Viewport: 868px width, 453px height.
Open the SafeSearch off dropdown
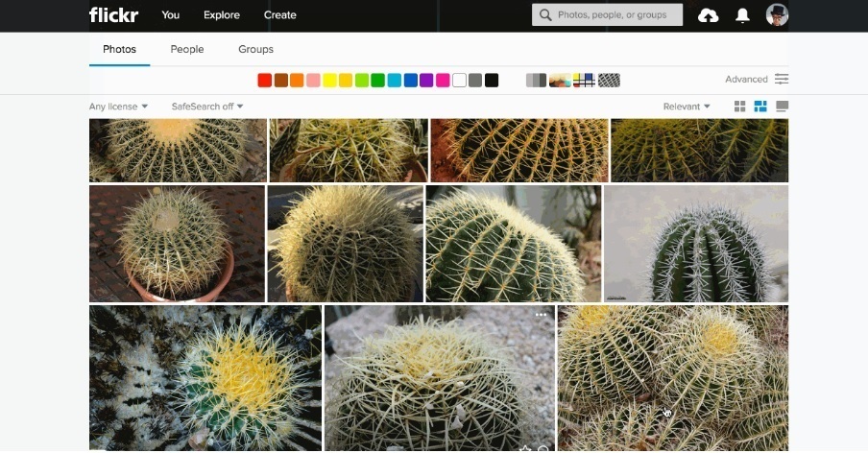coord(206,107)
